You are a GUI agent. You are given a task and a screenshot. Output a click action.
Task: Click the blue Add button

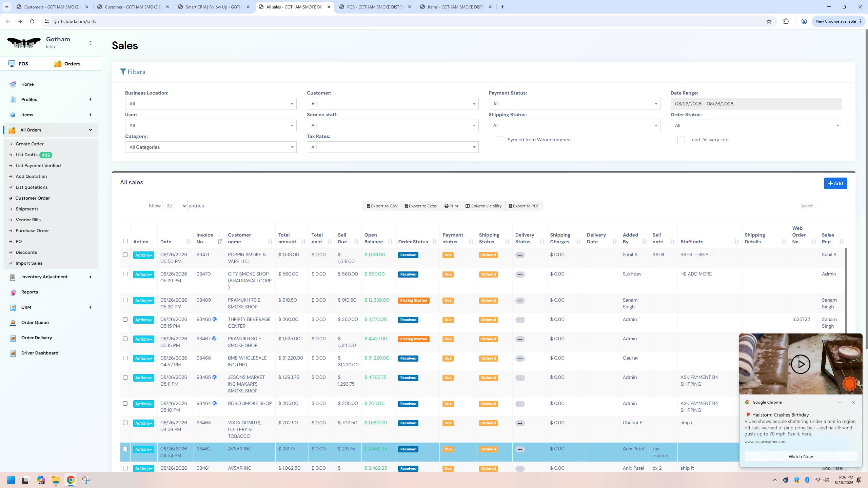click(x=835, y=183)
